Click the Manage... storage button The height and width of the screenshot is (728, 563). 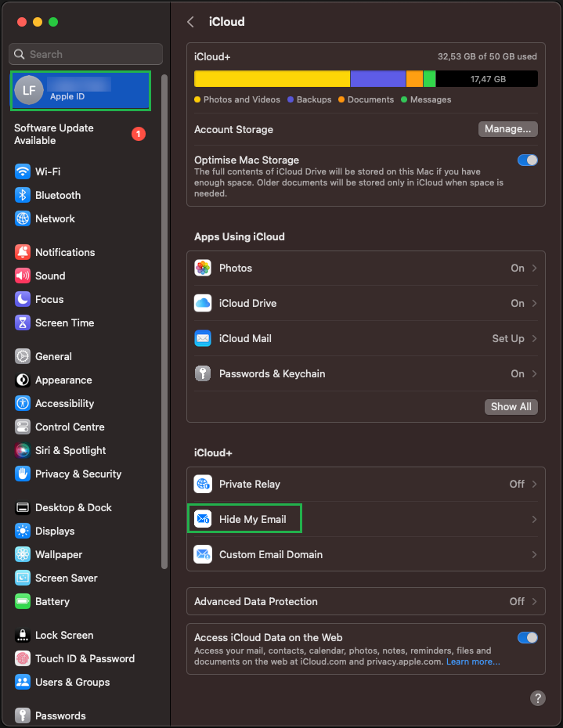pyautogui.click(x=507, y=129)
